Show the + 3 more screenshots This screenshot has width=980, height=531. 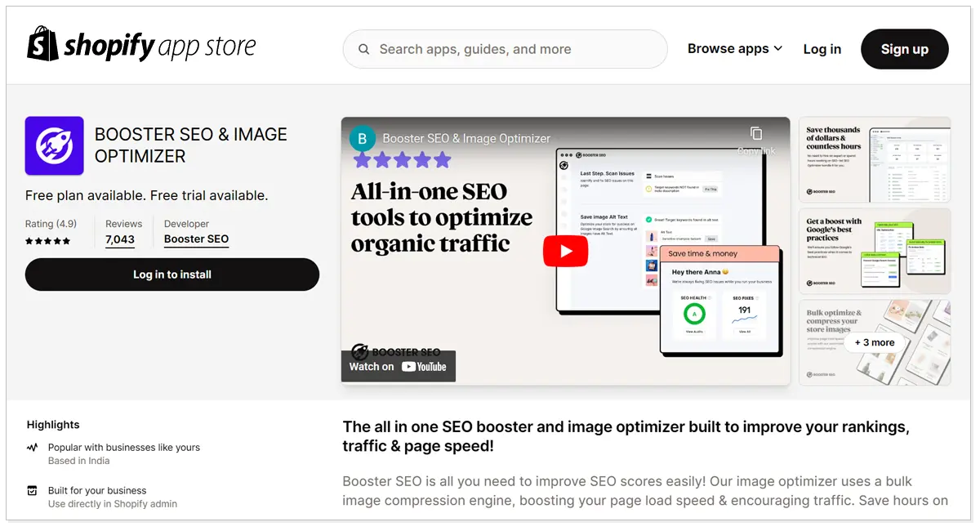875,342
